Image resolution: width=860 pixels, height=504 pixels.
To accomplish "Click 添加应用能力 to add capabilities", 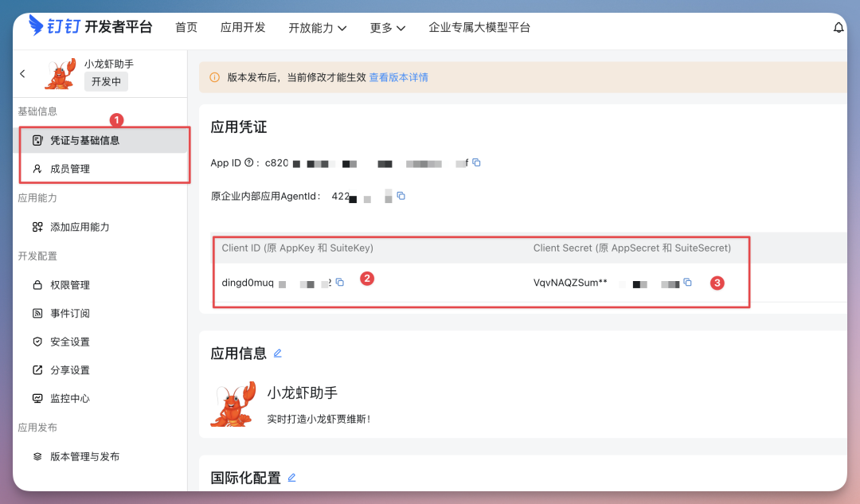I will [78, 226].
